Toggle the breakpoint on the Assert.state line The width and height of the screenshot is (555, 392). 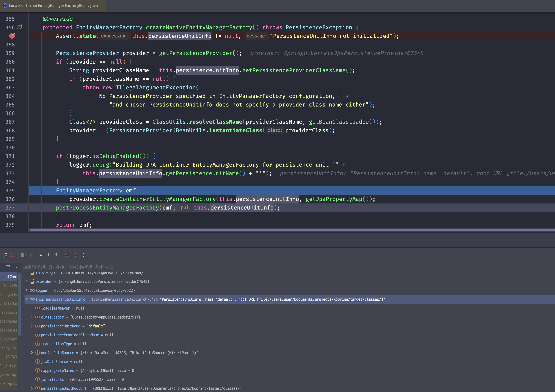pyautogui.click(x=12, y=36)
